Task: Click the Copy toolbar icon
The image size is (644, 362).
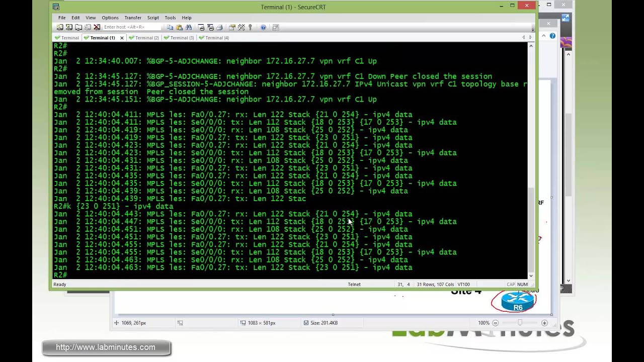Action: [170, 27]
